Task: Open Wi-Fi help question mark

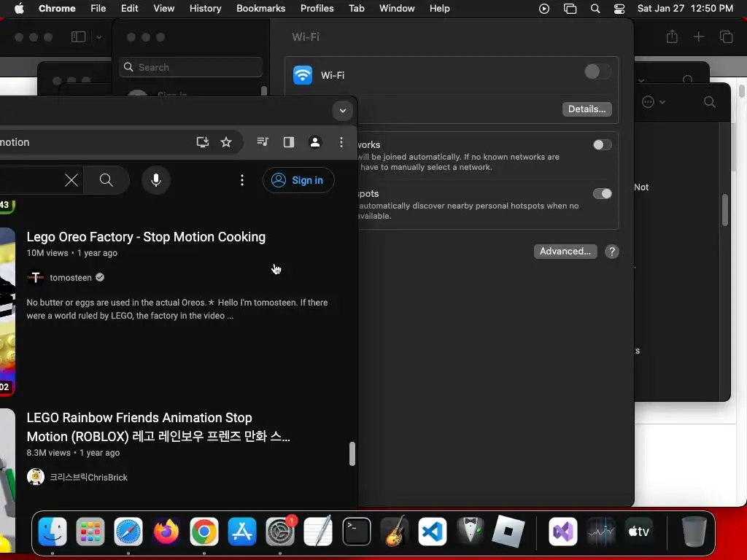Action: 612,252
